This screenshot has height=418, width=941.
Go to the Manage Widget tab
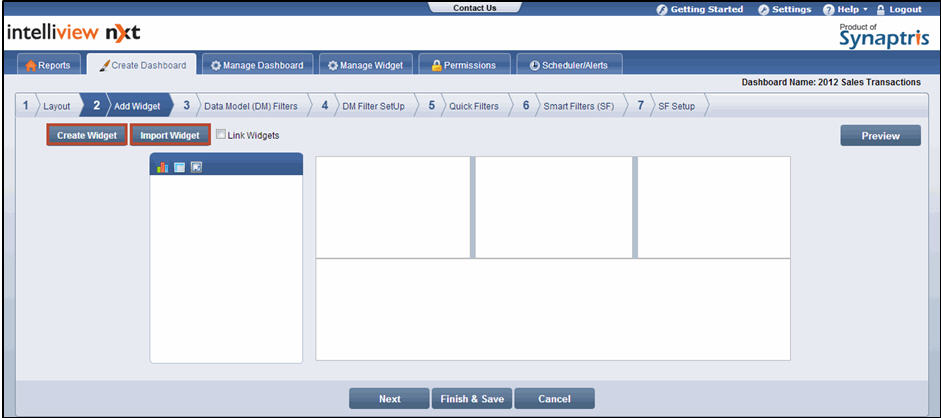(365, 65)
